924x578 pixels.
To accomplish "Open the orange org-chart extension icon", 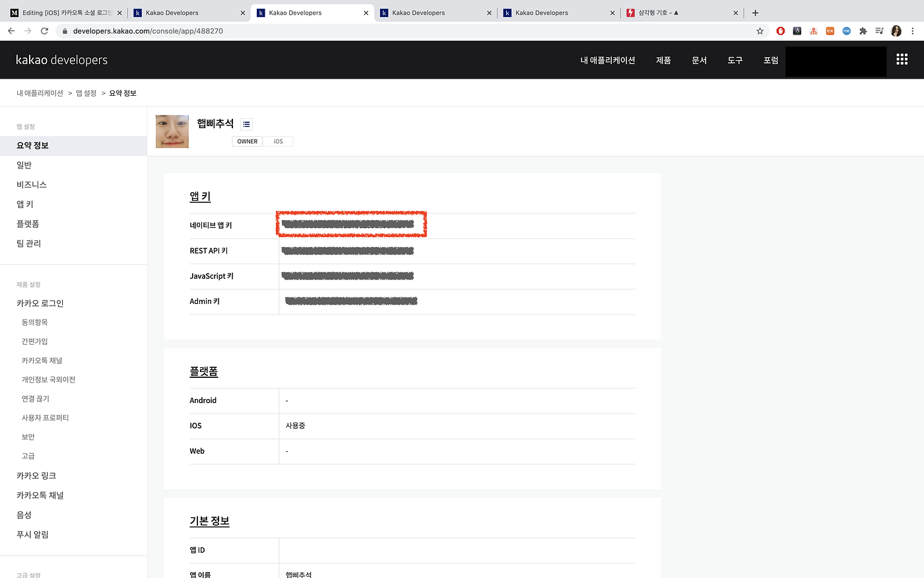I will (x=814, y=31).
